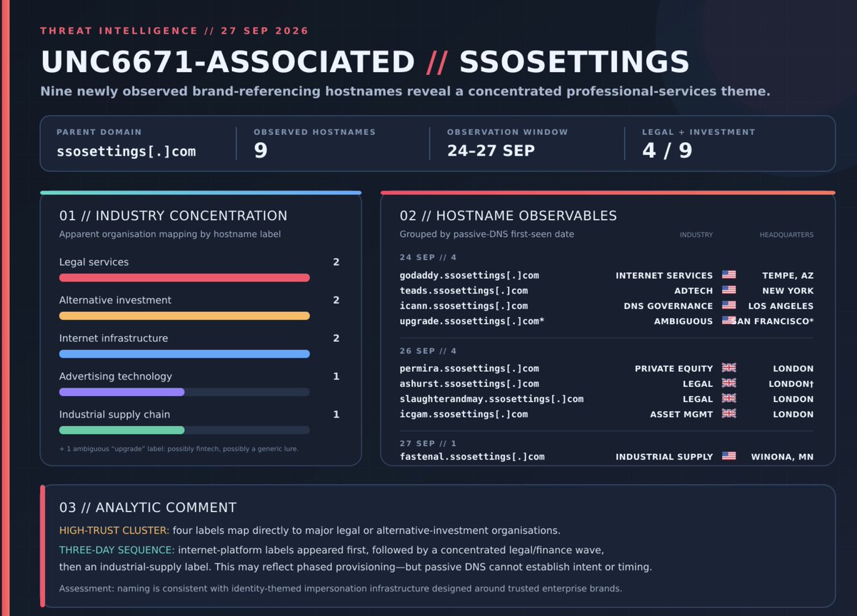Click the HIGH-TRUST CLUSTER label
The height and width of the screenshot is (616, 857).
tap(114, 530)
